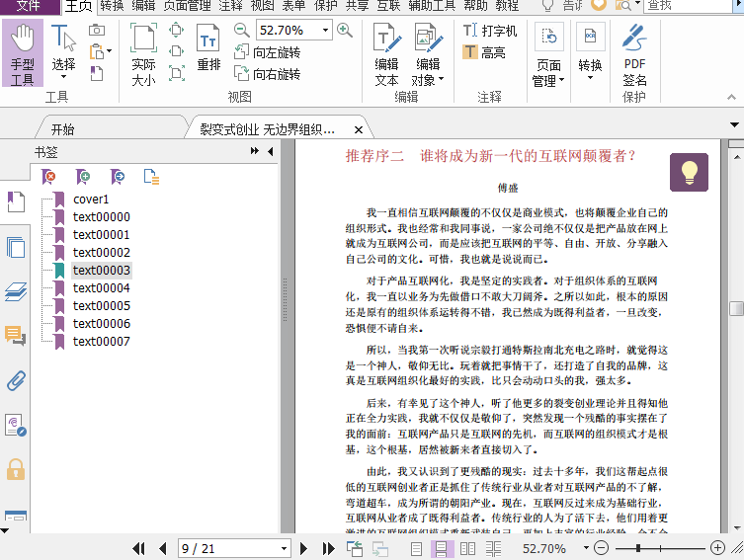Click the bookmark options page icon
Image resolution: width=744 pixels, height=560 pixels.
click(x=151, y=177)
